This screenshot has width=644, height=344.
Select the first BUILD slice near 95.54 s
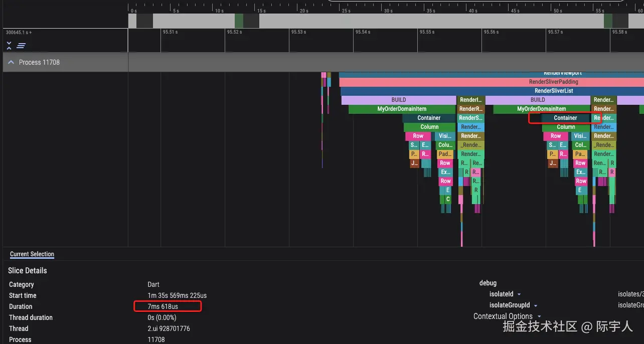399,100
